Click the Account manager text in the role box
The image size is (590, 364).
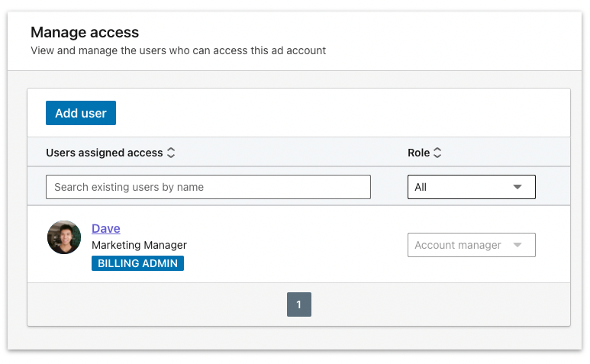tap(458, 245)
